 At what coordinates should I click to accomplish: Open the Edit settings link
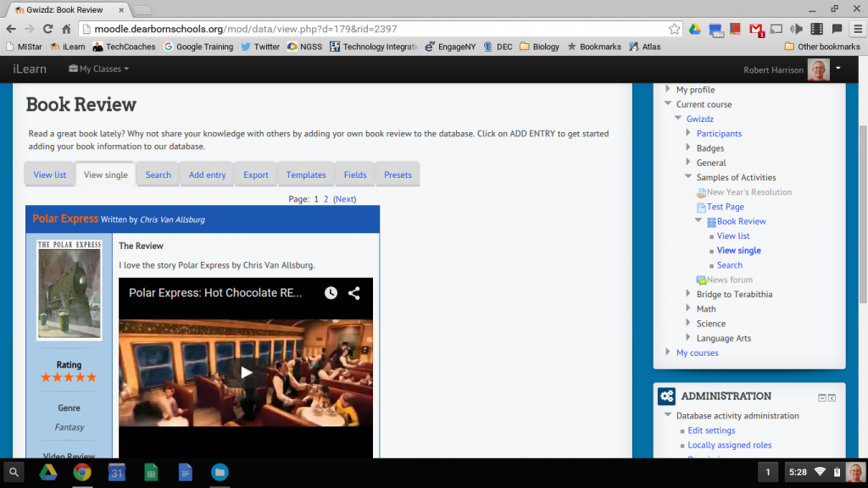(711, 430)
